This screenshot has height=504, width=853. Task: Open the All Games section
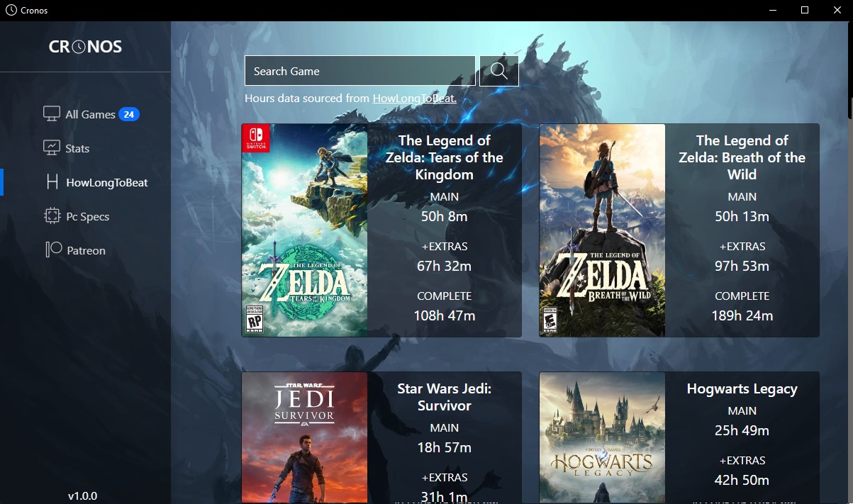coord(90,114)
